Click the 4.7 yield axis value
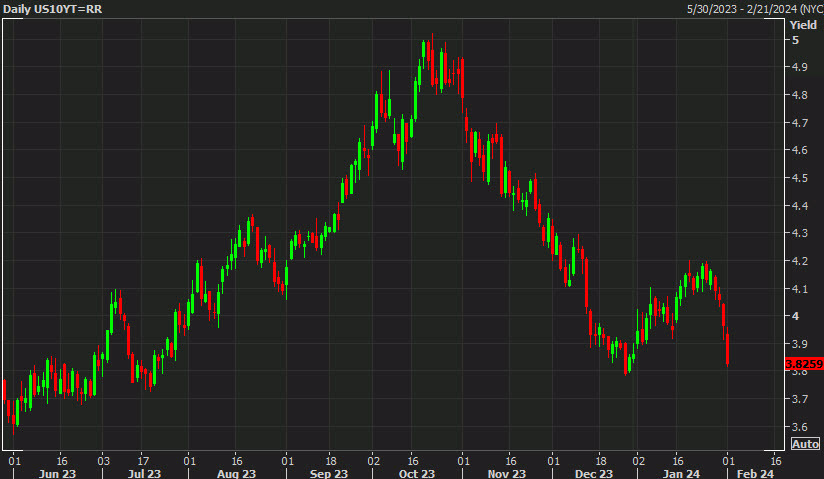The image size is (824, 479). [x=799, y=123]
